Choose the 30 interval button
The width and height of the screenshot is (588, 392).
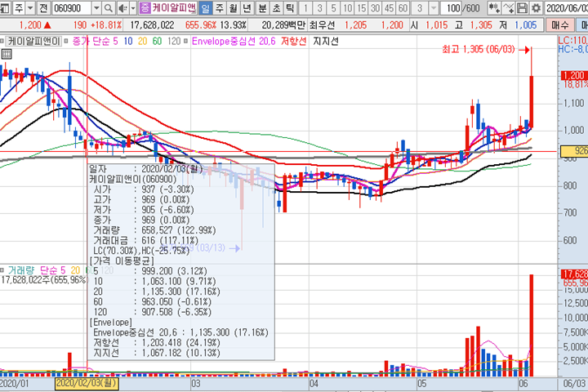(375, 7)
